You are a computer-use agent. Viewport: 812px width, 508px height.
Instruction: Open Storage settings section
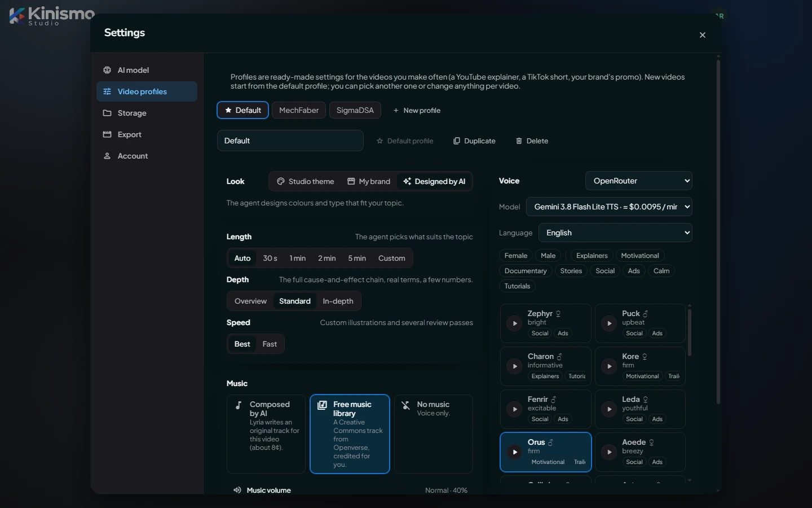click(147, 113)
